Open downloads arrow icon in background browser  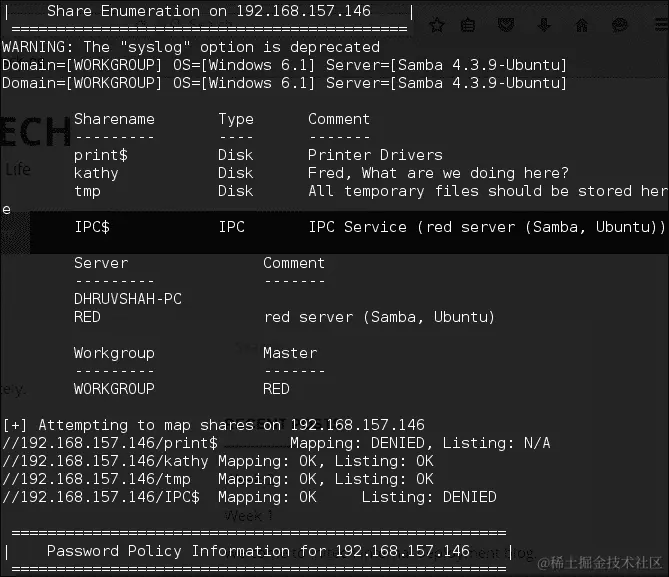pos(544,25)
